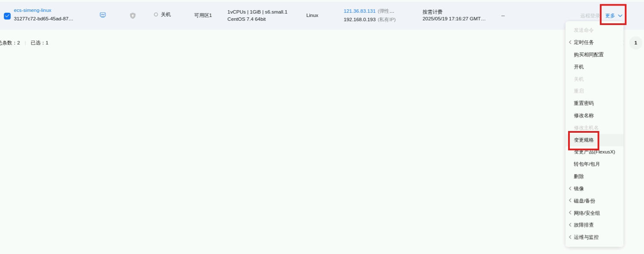Click the security shield icon in server row
This screenshot has width=644, height=254.
[x=133, y=15]
